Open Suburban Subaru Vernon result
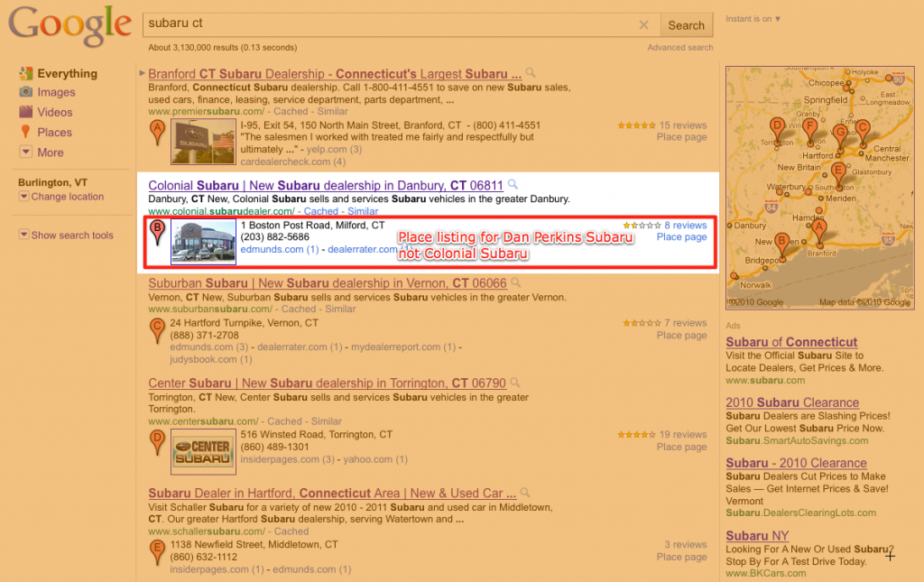Screen dimensions: 924x582 coord(327,283)
